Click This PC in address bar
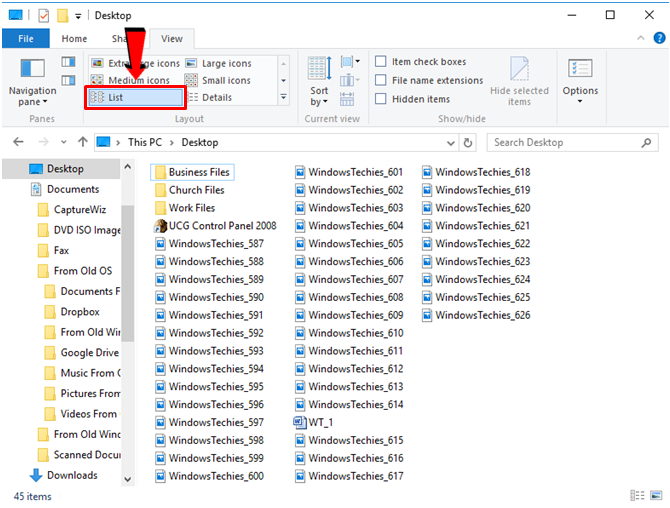The width and height of the screenshot is (670, 508). pos(145,142)
